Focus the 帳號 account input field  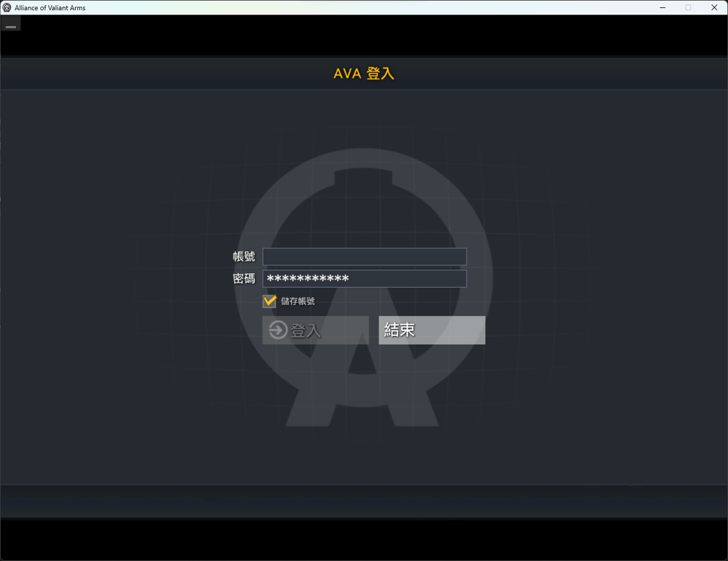(364, 256)
